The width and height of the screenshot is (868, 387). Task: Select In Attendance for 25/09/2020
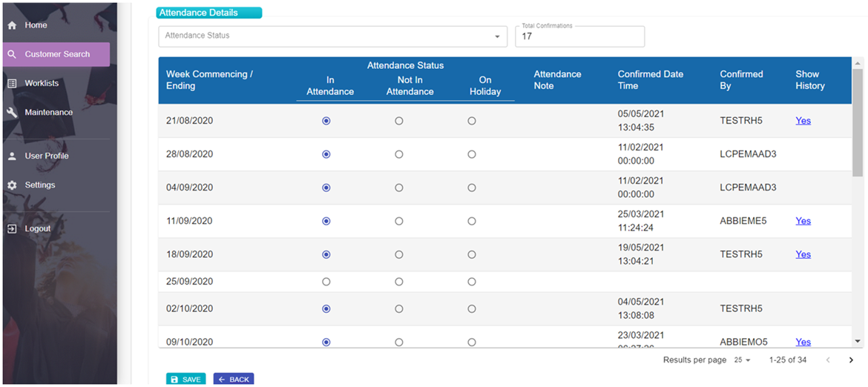click(326, 282)
